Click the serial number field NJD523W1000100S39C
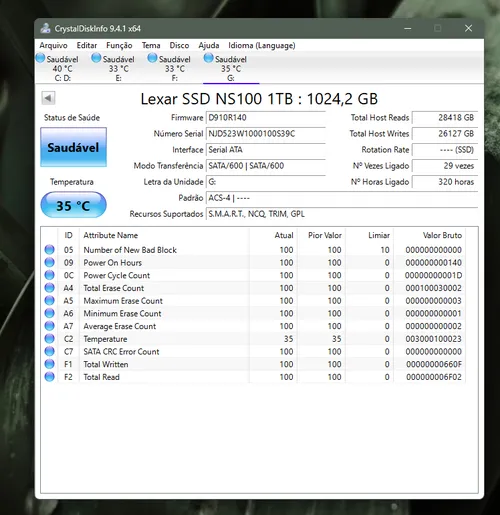500x515 pixels. pyautogui.click(x=266, y=134)
